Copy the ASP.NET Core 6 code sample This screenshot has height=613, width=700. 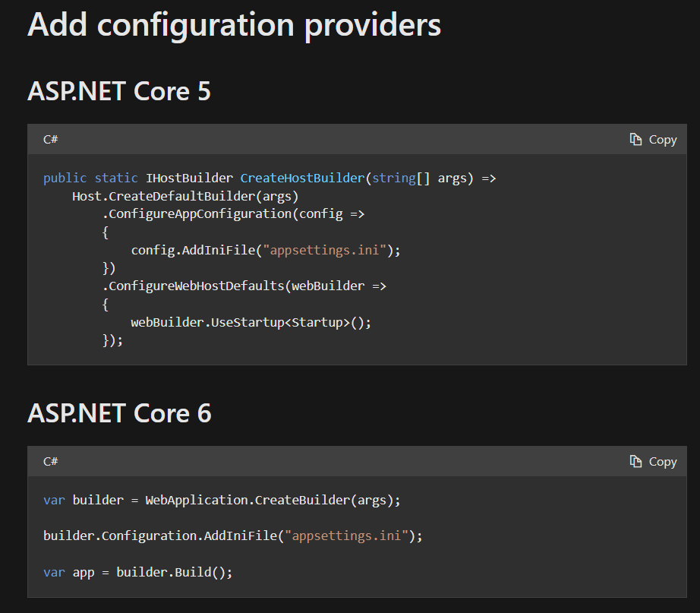click(x=653, y=461)
